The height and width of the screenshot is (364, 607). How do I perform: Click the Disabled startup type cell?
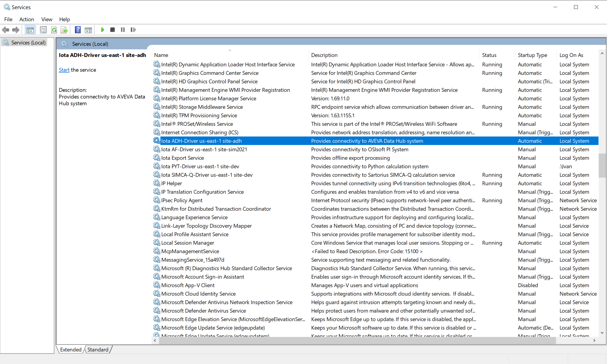point(528,285)
